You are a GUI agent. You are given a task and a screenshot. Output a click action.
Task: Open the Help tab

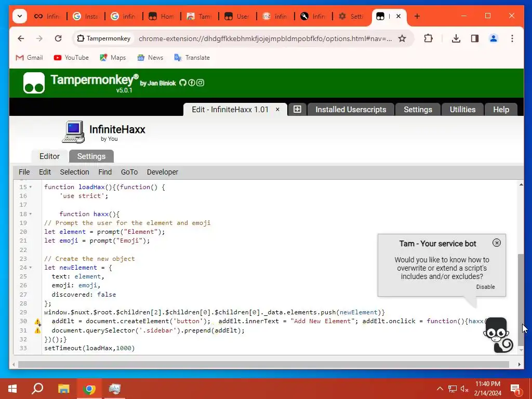point(501,109)
